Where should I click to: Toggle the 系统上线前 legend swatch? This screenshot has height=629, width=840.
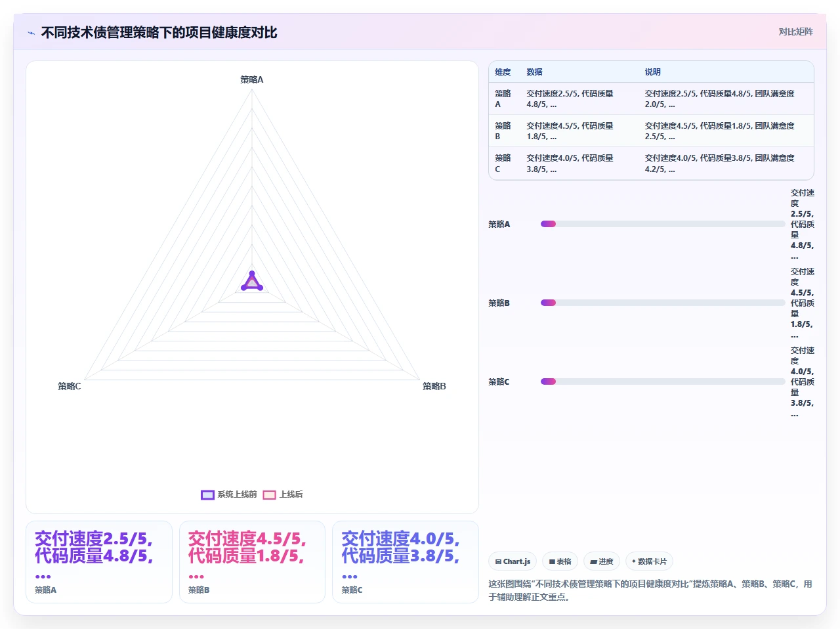coord(207,494)
